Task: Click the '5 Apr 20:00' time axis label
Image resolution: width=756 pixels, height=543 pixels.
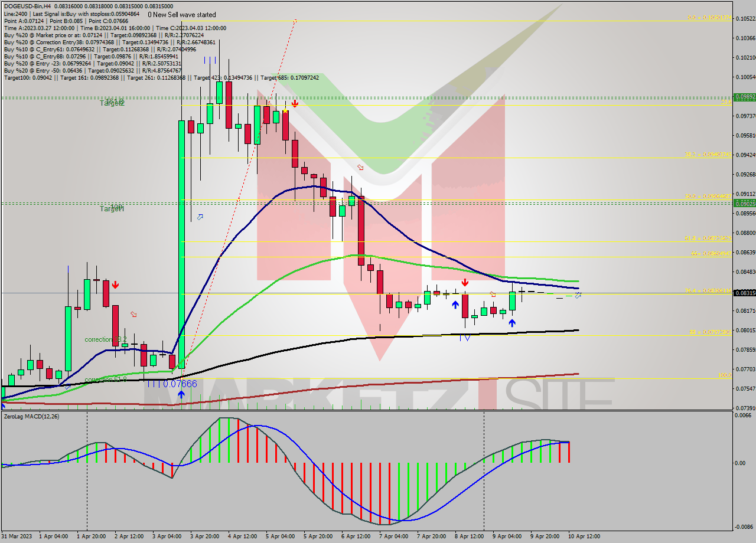Action: coord(317,537)
